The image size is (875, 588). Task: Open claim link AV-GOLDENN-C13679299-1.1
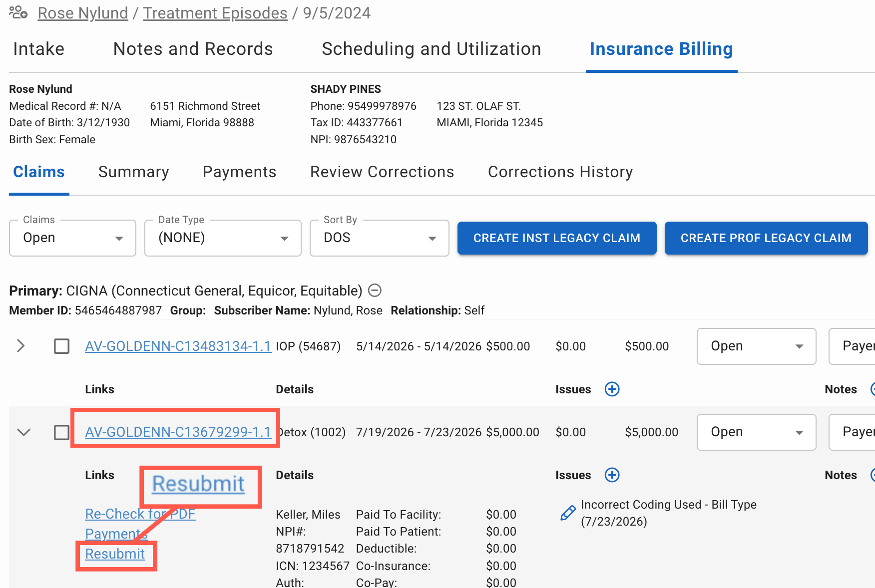point(178,432)
